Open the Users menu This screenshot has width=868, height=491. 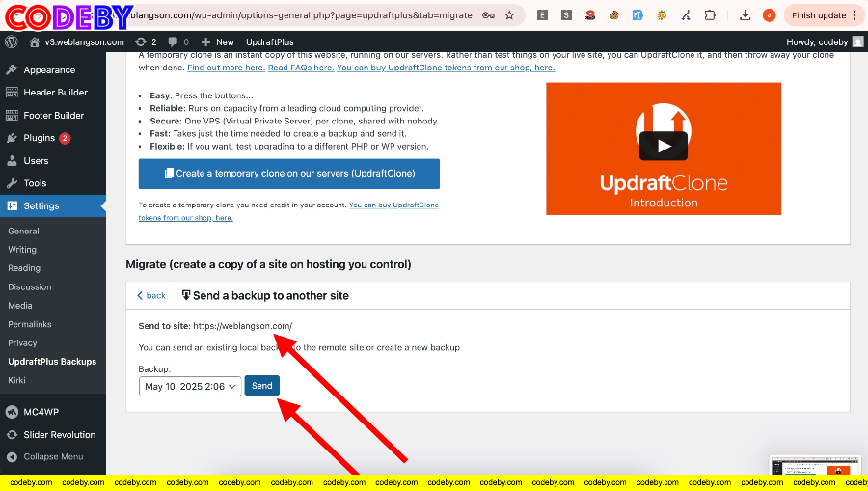click(x=36, y=161)
